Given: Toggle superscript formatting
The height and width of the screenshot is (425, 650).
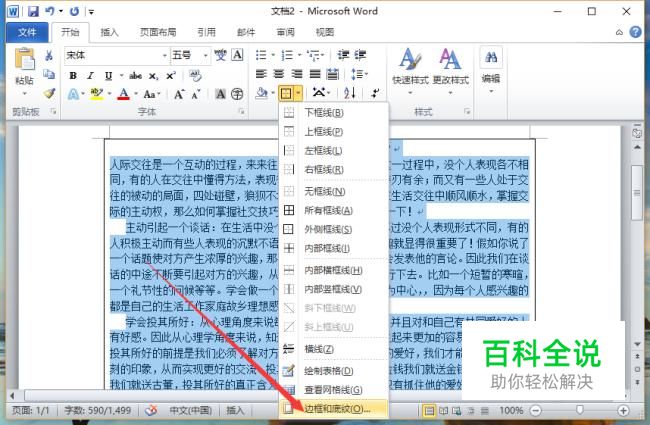Looking at the screenshot, I should click(171, 75).
